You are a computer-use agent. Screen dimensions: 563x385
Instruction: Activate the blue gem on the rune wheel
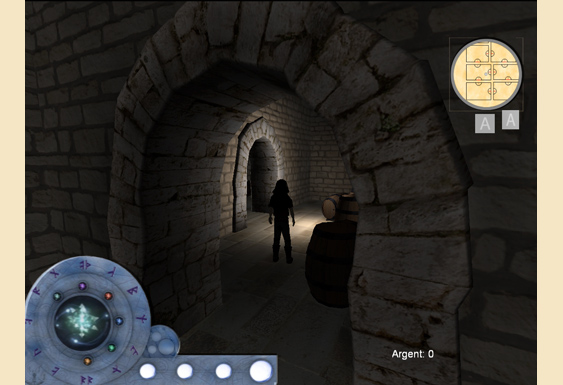(119, 321)
